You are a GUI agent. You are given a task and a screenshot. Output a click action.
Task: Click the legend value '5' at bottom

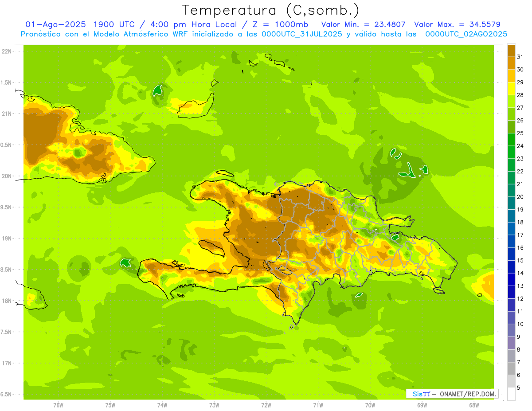[519, 388]
